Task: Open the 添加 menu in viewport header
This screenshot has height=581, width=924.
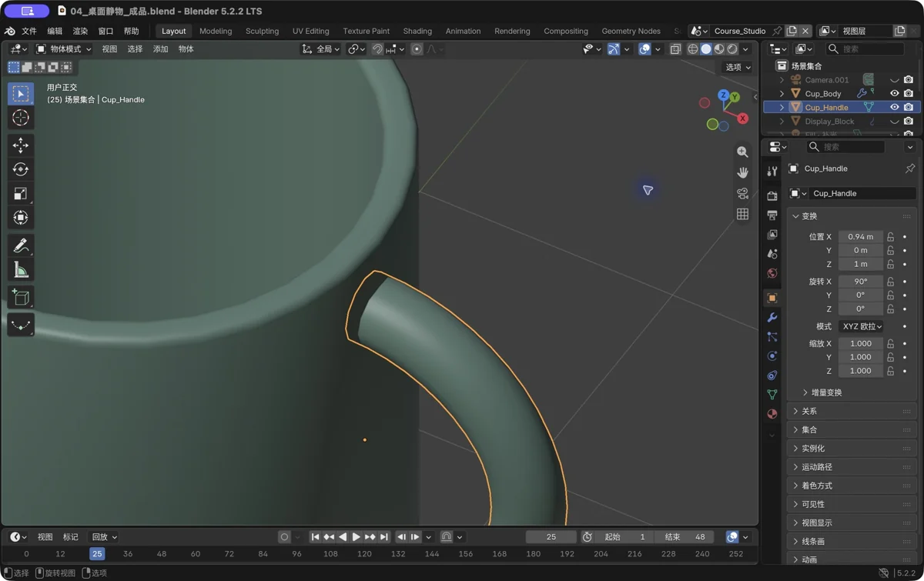Action: click(160, 49)
